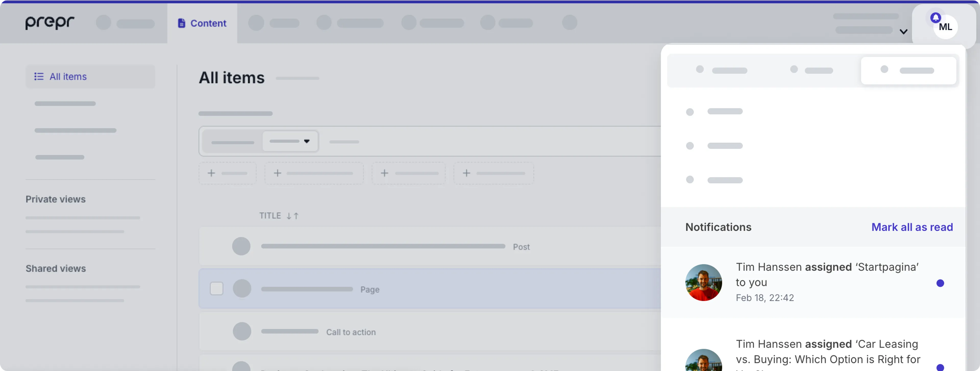980x371 pixels.
Task: Click the Shared views heading
Action: (x=56, y=269)
